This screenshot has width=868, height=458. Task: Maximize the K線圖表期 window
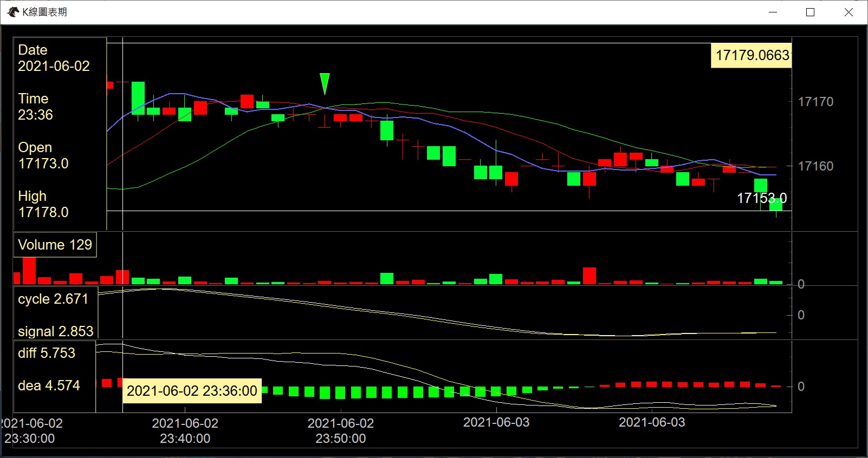[x=811, y=12]
